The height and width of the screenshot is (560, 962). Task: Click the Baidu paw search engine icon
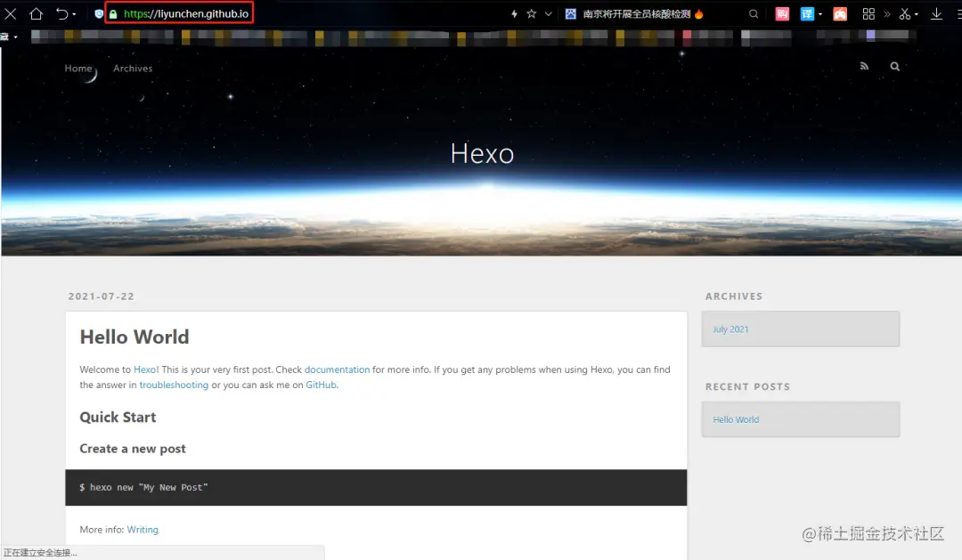click(x=571, y=13)
